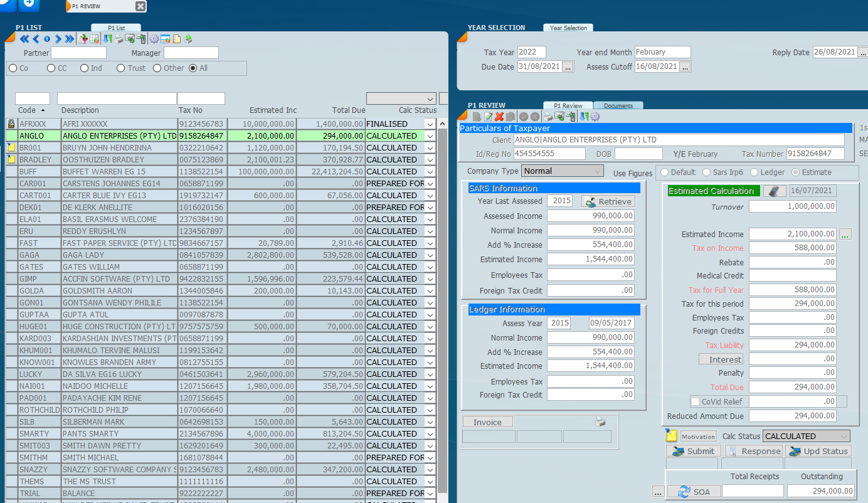Image resolution: width=868 pixels, height=503 pixels.
Task: Click the red X delete icon in P1 Review
Action: 499,117
